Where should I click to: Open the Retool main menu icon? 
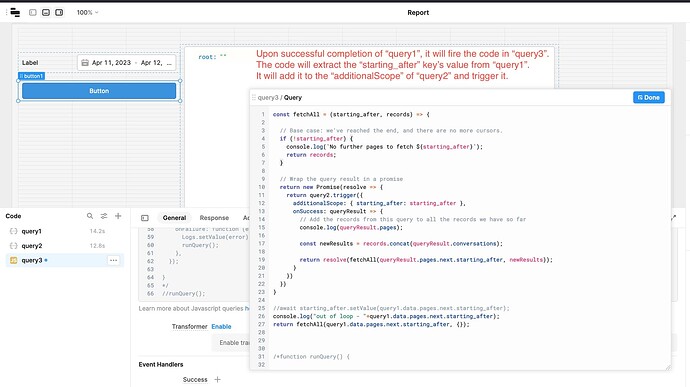[15, 12]
